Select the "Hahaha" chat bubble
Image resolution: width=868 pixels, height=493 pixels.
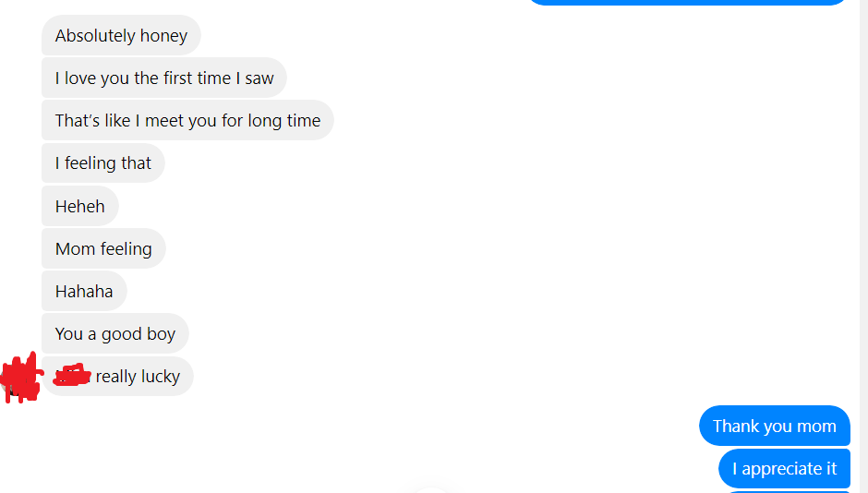[84, 291]
